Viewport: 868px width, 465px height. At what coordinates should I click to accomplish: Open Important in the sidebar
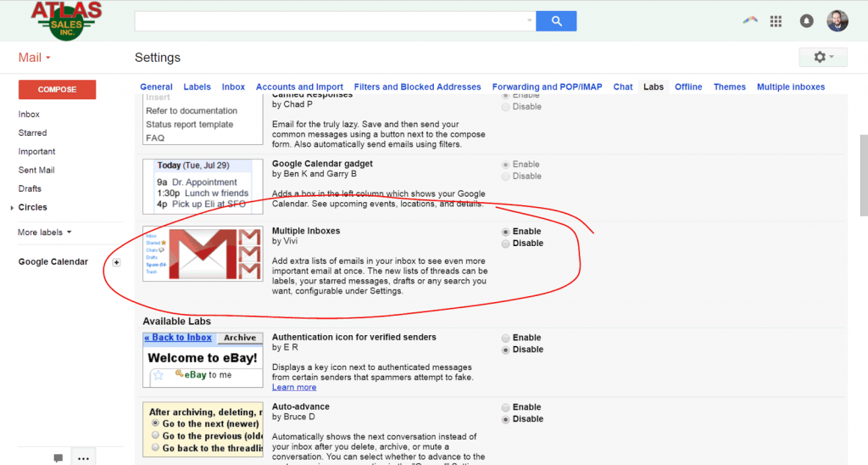tap(36, 151)
